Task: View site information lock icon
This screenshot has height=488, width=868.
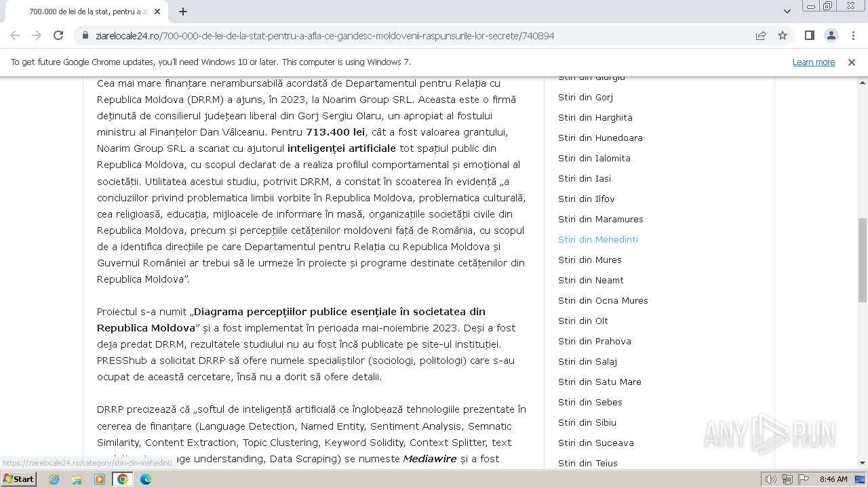Action: point(85,36)
